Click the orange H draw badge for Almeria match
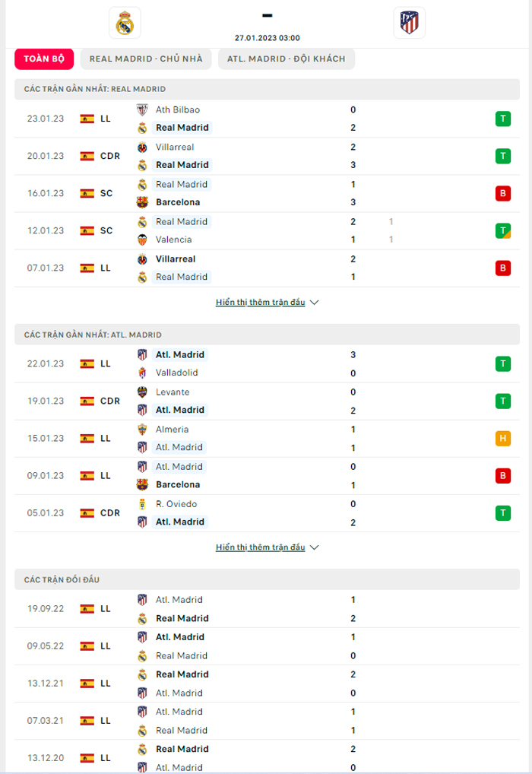Viewport: 532px width, 774px height. [x=503, y=439]
